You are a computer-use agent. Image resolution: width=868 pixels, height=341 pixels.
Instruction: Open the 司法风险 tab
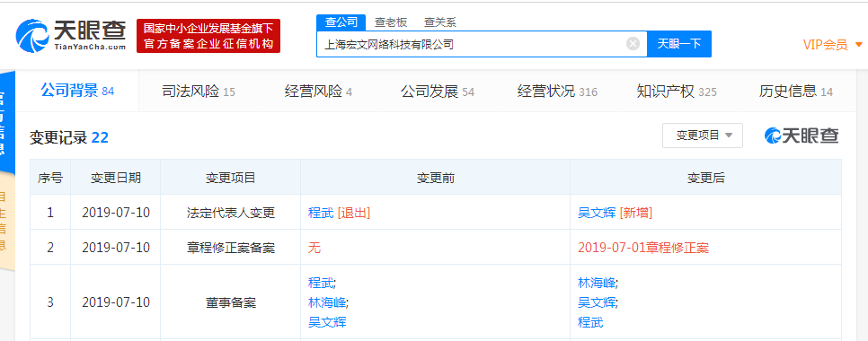pyautogui.click(x=199, y=92)
